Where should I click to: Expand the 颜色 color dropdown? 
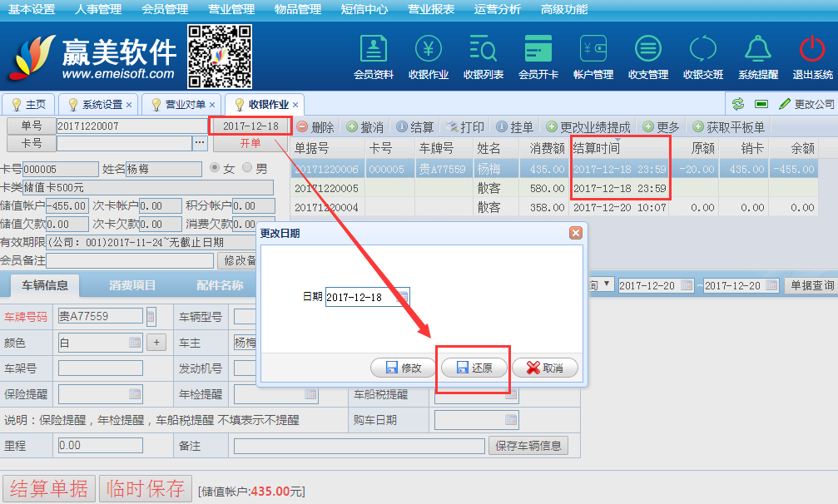[135, 343]
